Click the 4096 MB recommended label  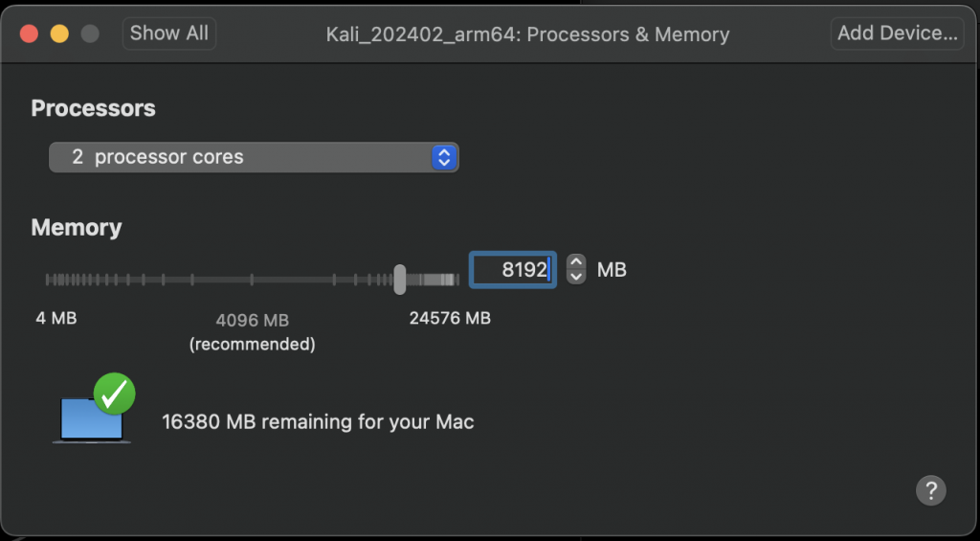(252, 331)
